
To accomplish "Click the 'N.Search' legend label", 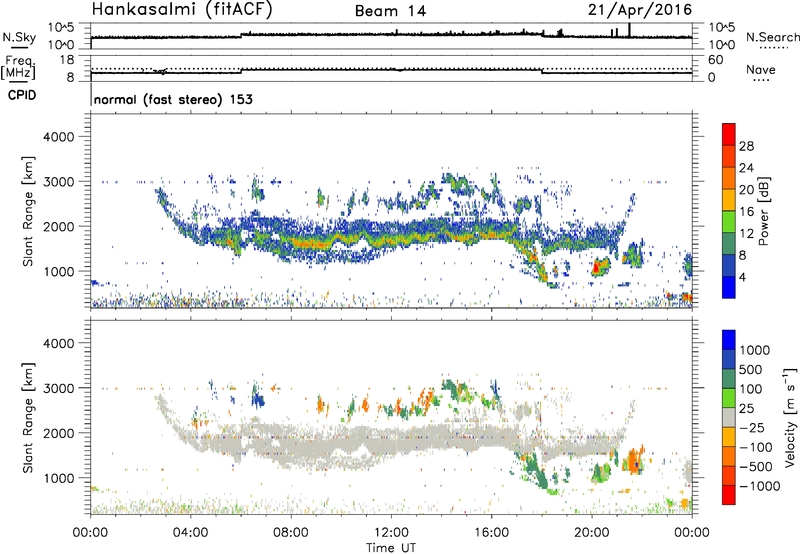I will [772, 37].
